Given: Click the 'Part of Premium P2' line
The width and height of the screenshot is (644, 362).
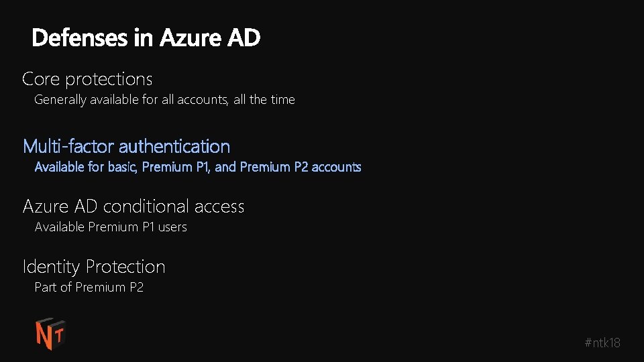Looking at the screenshot, I should point(89,288).
